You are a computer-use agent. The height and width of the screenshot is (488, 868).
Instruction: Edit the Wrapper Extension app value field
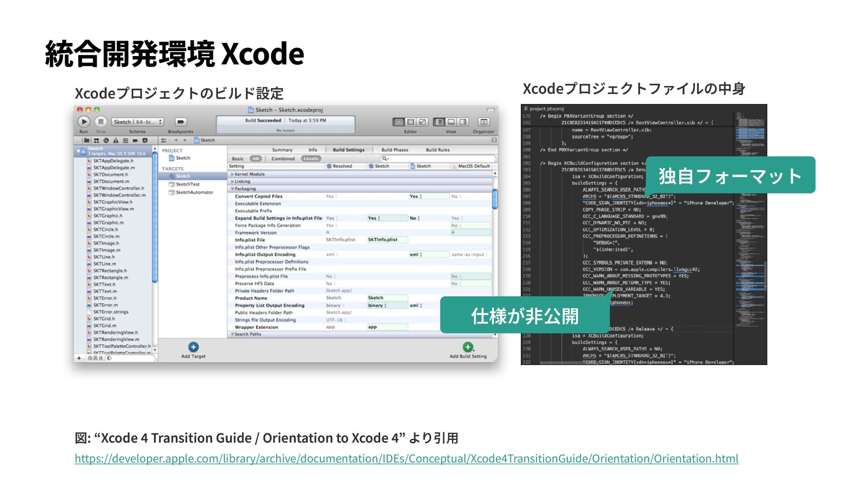[x=387, y=327]
